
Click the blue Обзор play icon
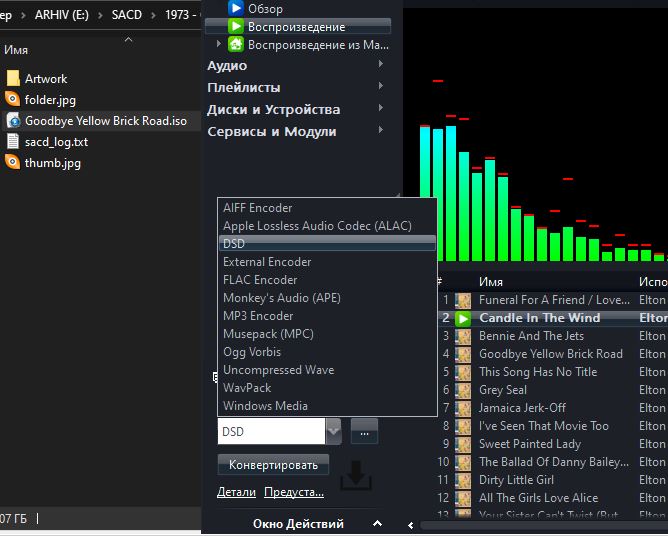coord(236,9)
